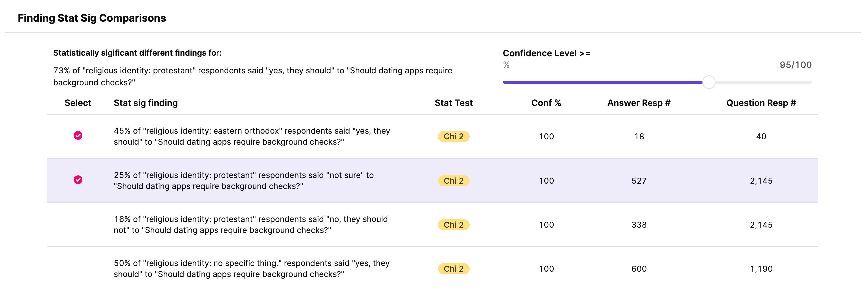Click the Stat sig finding column header

(146, 103)
